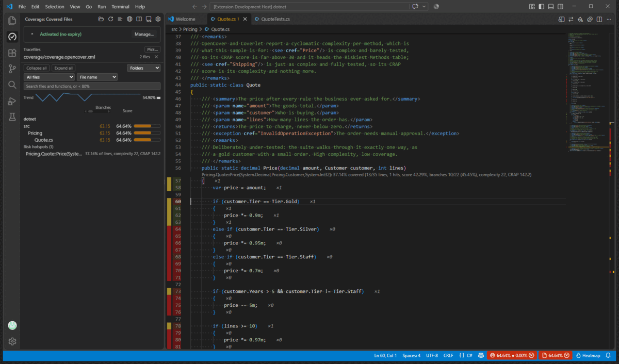Open the Manage gear in activity bar
Viewport: 619px width, 364px height.
pos(12,341)
